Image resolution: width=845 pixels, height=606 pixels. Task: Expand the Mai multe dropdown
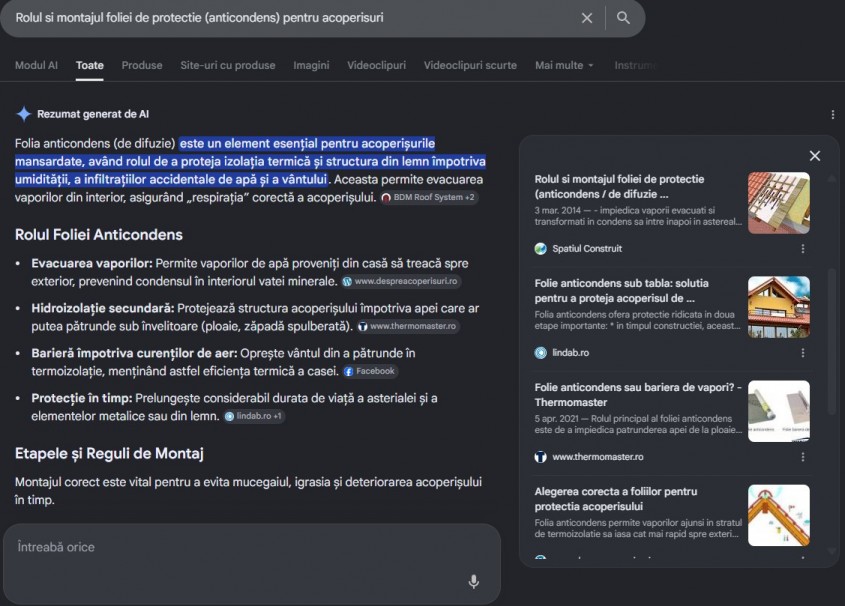[x=564, y=65]
